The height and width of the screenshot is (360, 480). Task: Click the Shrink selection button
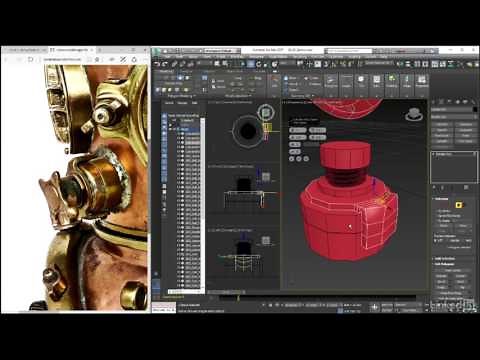(443, 226)
